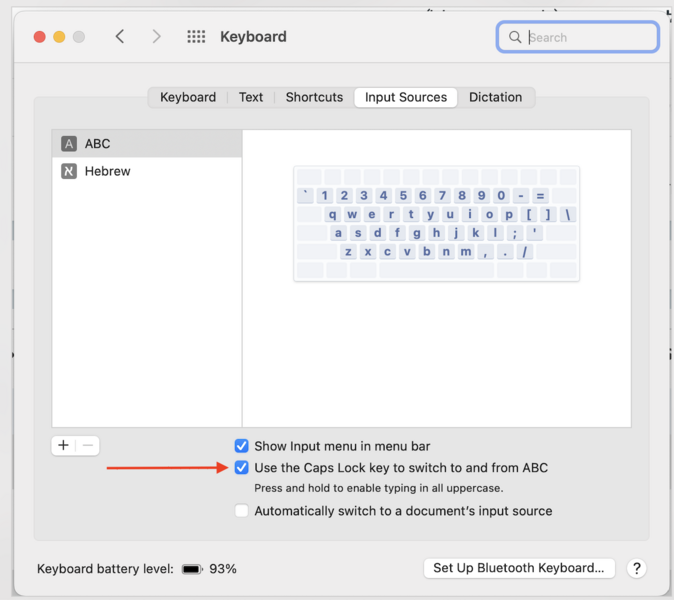Screen dimensions: 674x600
Task: Focus the Search field
Action: [578, 37]
